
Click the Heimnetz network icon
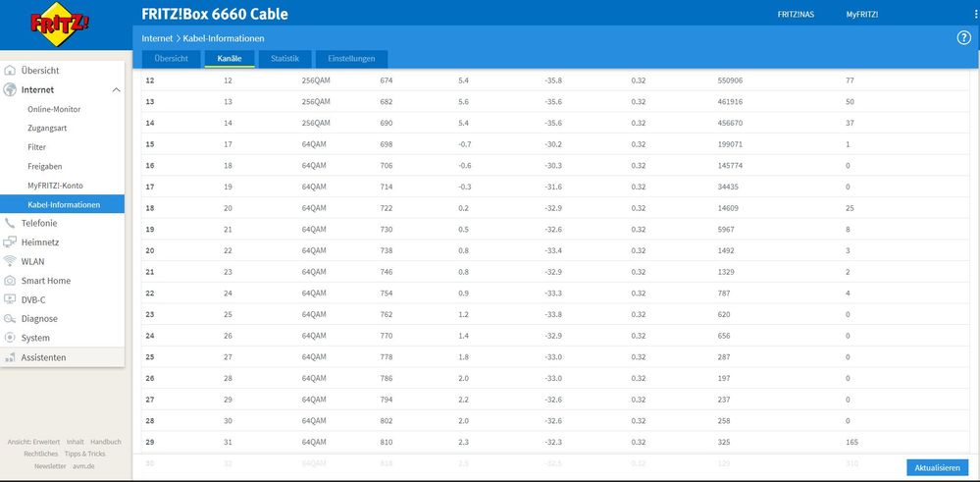(10, 241)
